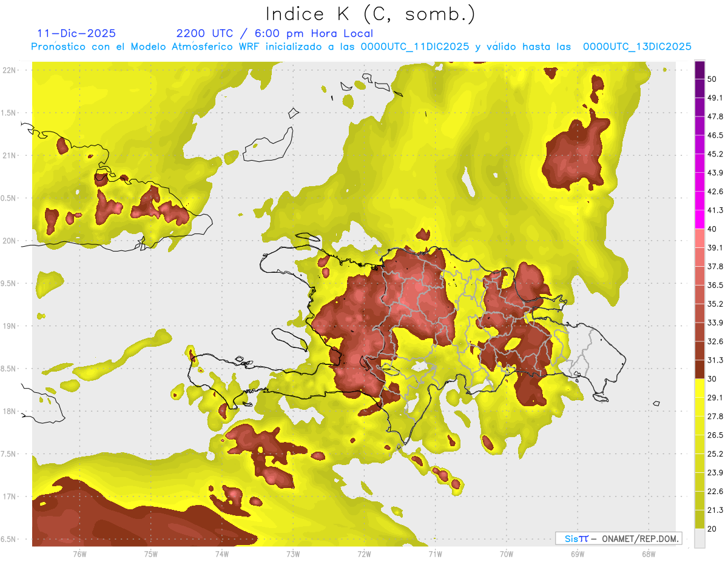Click the "46.5" color scale value

click(x=715, y=136)
